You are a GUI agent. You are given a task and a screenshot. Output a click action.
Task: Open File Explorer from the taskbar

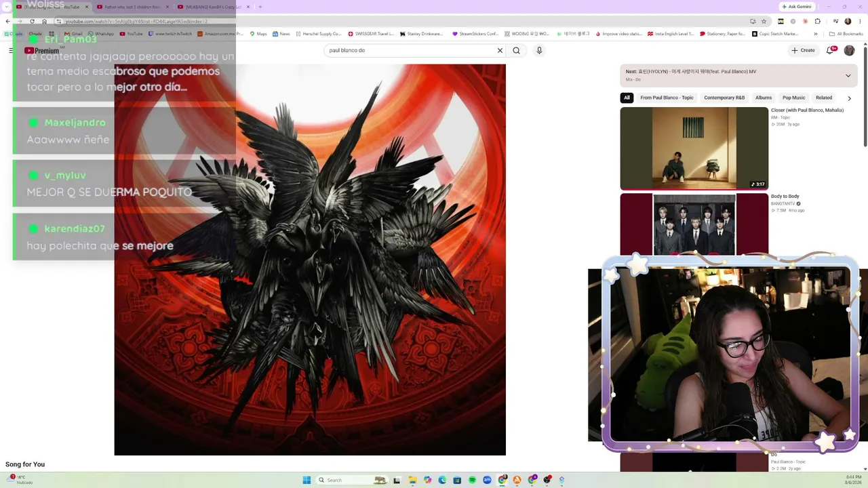point(412,480)
